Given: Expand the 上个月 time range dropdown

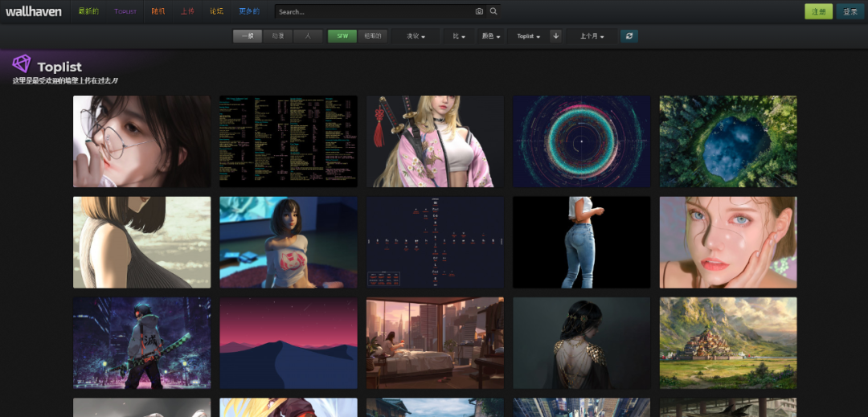Looking at the screenshot, I should coord(592,36).
